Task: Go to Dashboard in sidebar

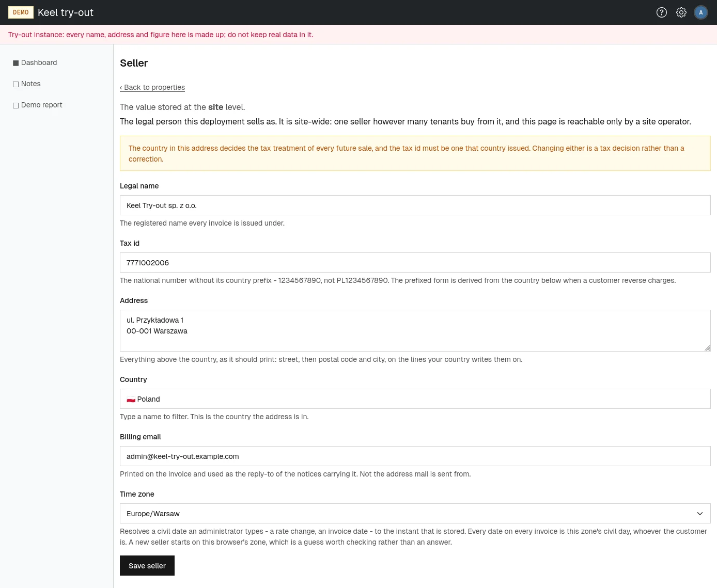Action: point(39,62)
